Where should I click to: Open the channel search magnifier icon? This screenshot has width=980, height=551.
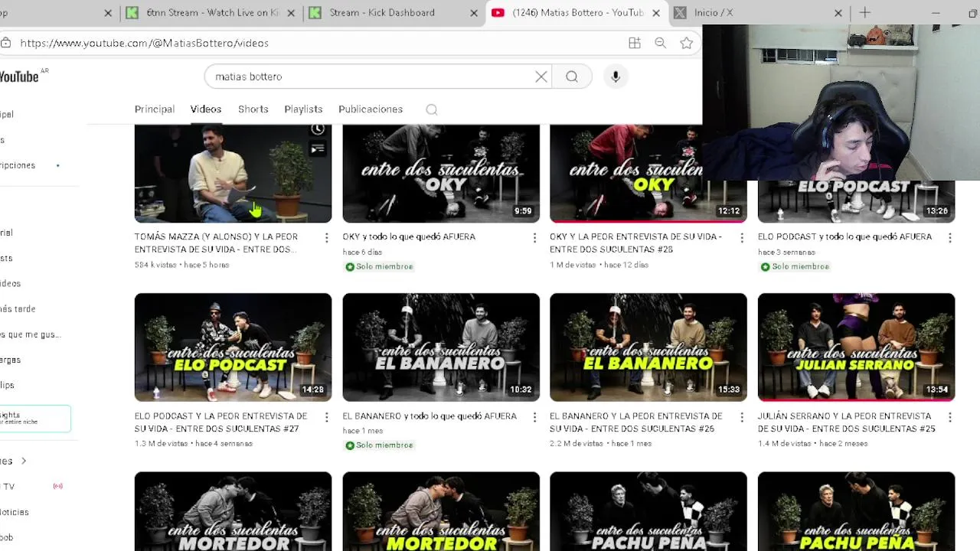click(432, 109)
